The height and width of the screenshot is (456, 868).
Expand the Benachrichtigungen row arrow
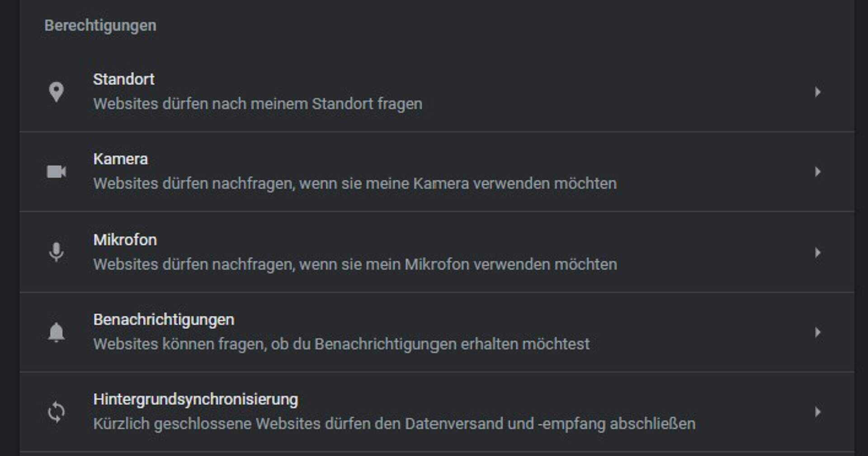(817, 333)
